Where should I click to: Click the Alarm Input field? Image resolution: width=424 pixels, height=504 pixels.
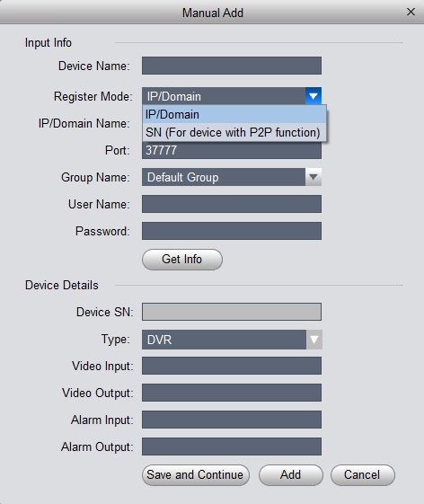click(232, 420)
